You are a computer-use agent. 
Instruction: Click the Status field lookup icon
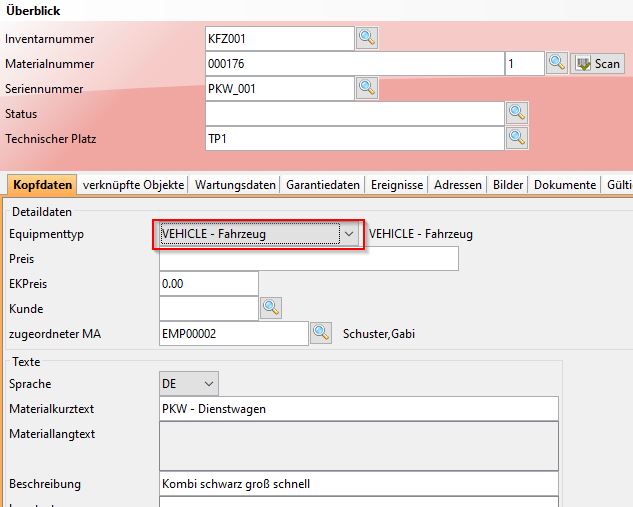[x=517, y=113]
